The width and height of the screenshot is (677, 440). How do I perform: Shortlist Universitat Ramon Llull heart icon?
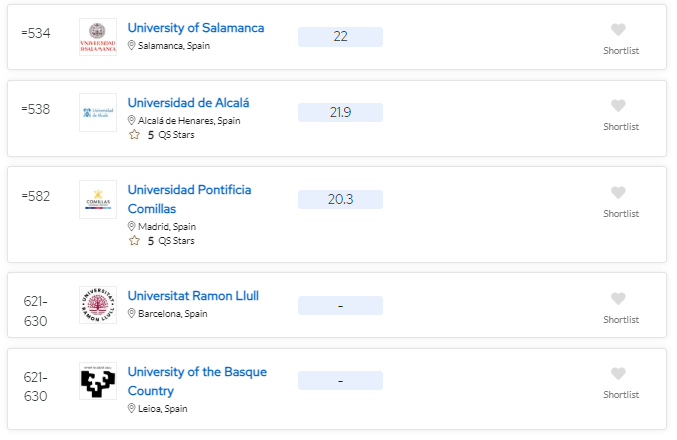[x=618, y=299]
